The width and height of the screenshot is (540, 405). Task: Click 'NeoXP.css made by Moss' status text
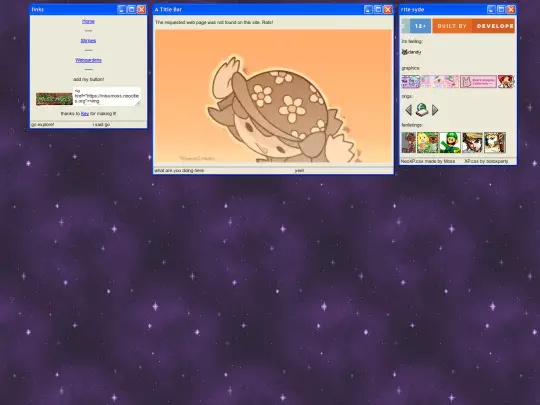428,161
